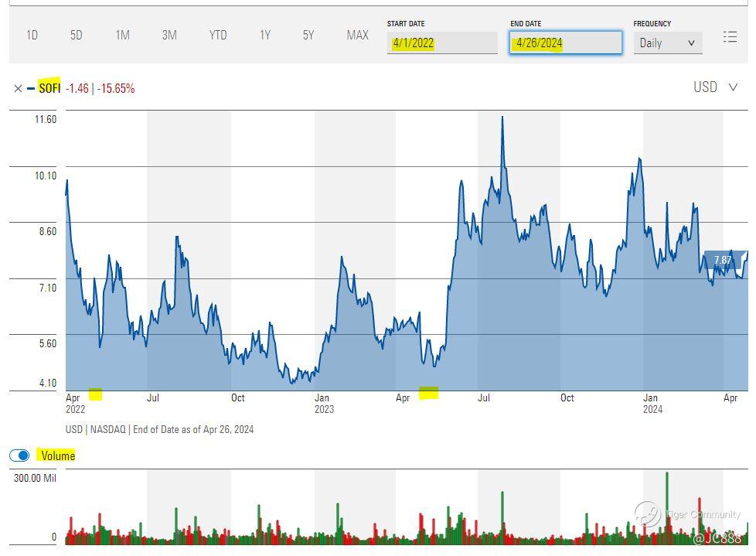Remove SOFI series with the X icon
The height and width of the screenshot is (556, 756).
[18, 88]
